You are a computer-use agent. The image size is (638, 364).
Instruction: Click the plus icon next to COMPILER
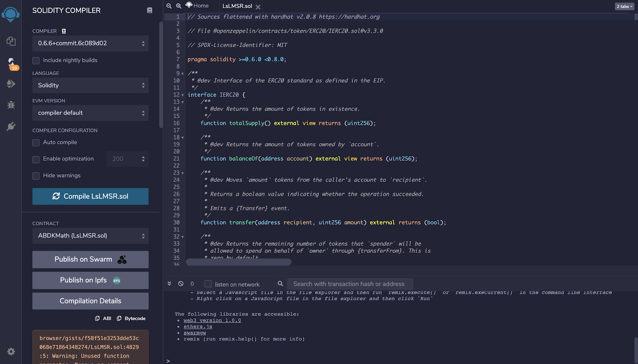(64, 31)
